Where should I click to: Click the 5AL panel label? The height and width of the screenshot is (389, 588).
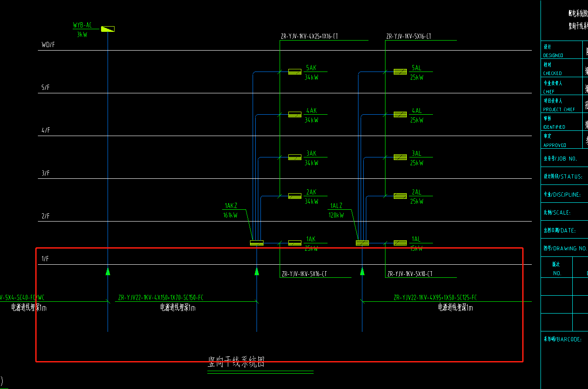coord(416,68)
